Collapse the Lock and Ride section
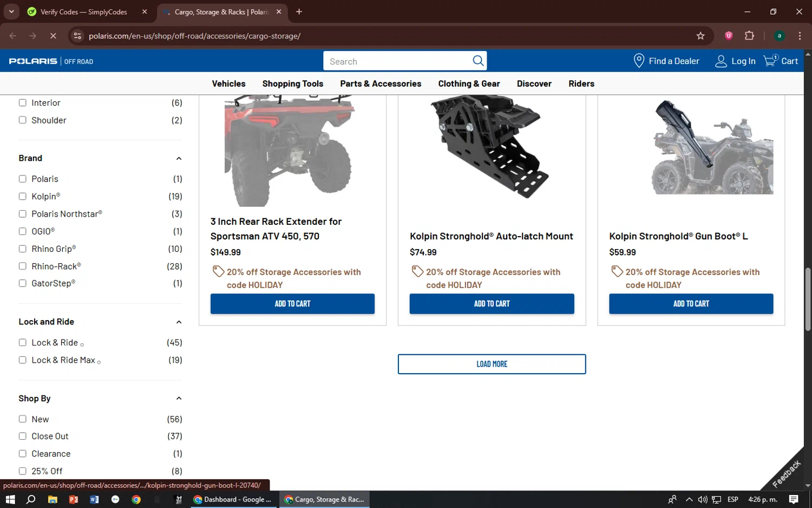 click(179, 322)
